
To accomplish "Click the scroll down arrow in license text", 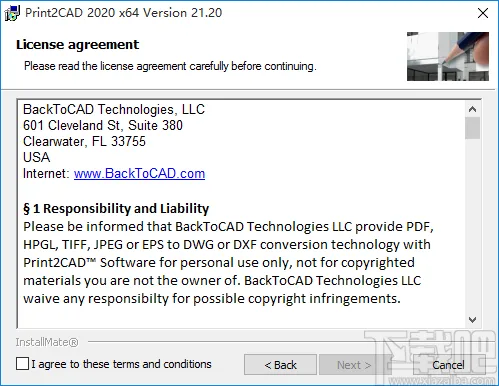I will pos(472,320).
